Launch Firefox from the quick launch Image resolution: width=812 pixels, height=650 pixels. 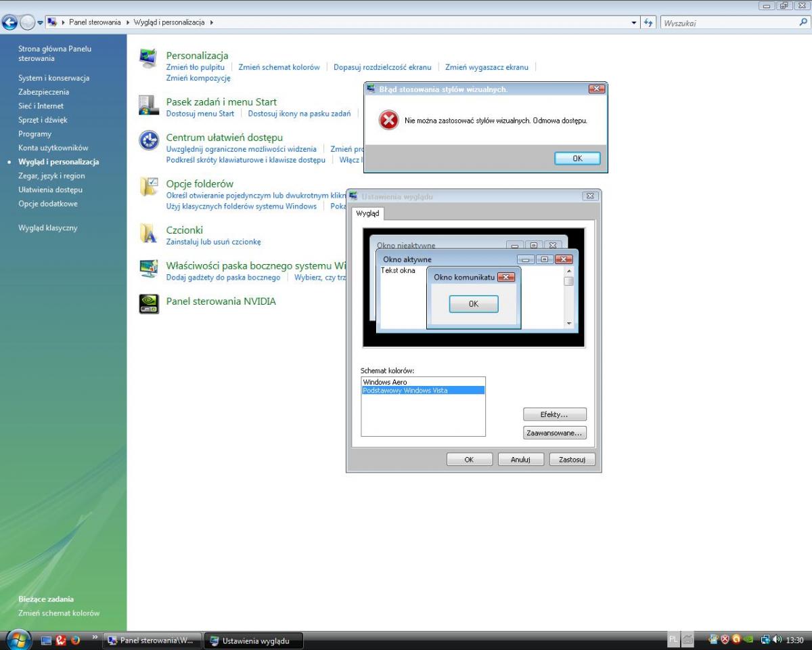[x=75, y=640]
